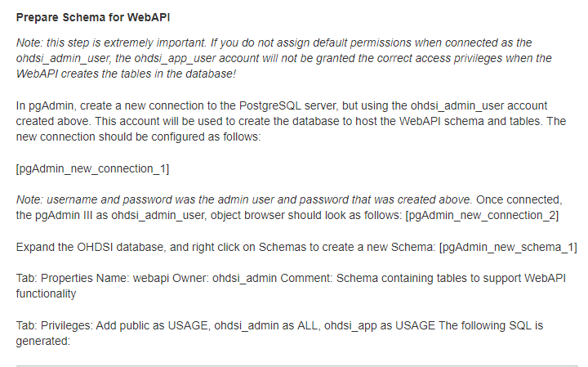
Task: Click the 'Prepare Schema for WebAPI' heading
Action: pos(93,18)
